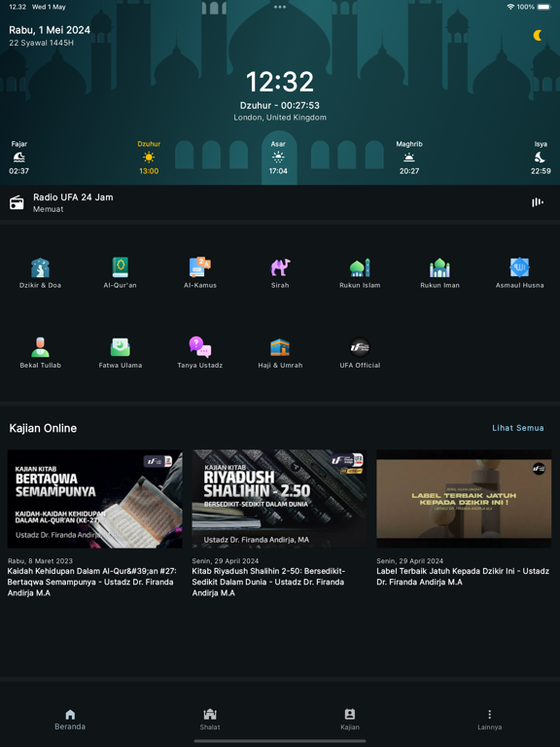The height and width of the screenshot is (747, 560).
Task: Select the Rukun Islam icon
Action: coord(360,267)
